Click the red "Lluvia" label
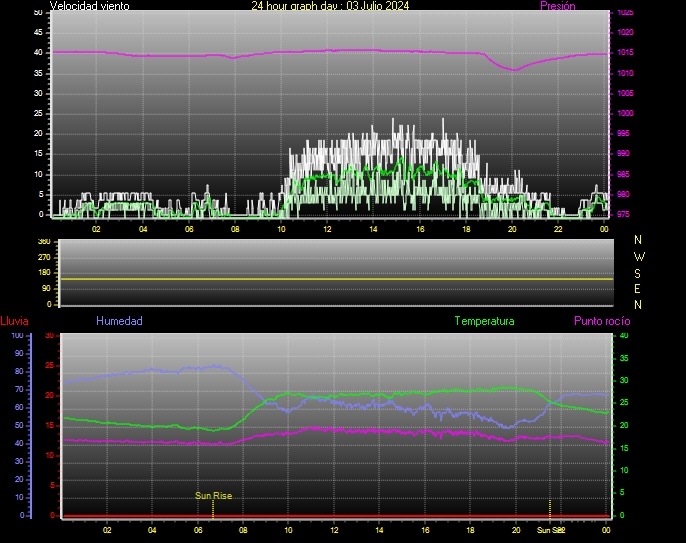Screen dimensions: 686x543 click(x=14, y=321)
